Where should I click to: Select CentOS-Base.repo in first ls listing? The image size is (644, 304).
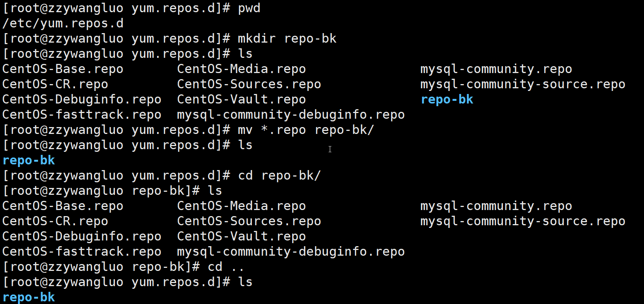click(x=63, y=69)
